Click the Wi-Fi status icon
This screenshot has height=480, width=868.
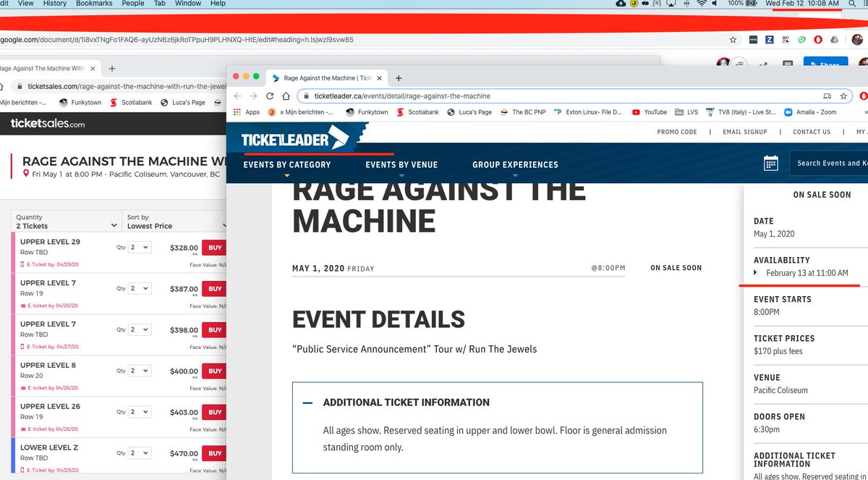coord(701,4)
